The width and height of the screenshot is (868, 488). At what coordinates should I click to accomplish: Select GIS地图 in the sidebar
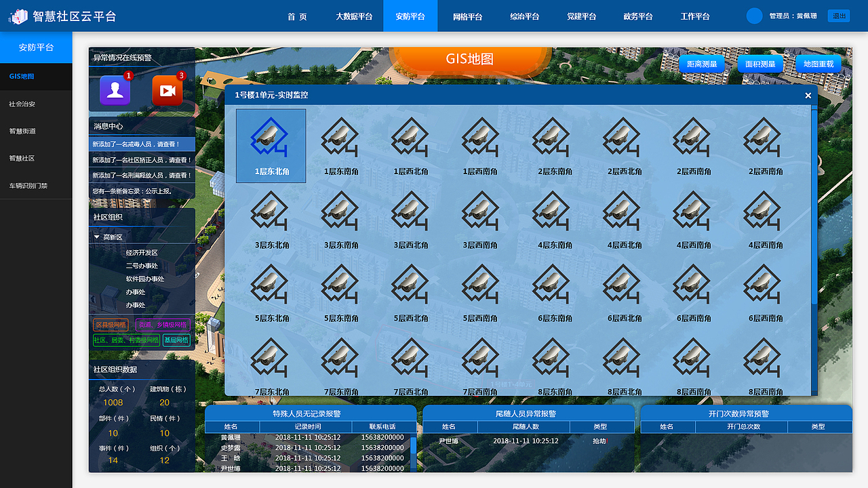coord(36,77)
